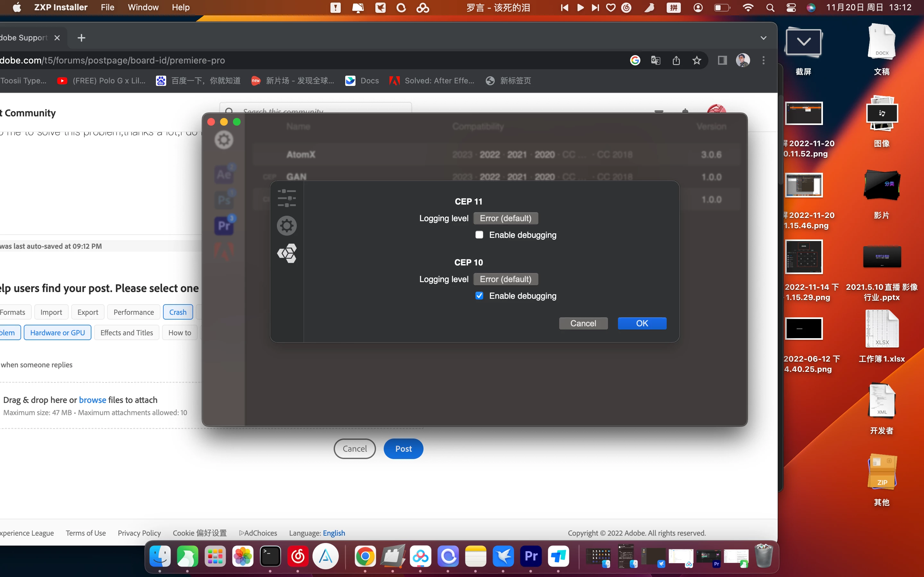Toggle the Crash topic tag
Screen dimensions: 924x577
point(177,312)
